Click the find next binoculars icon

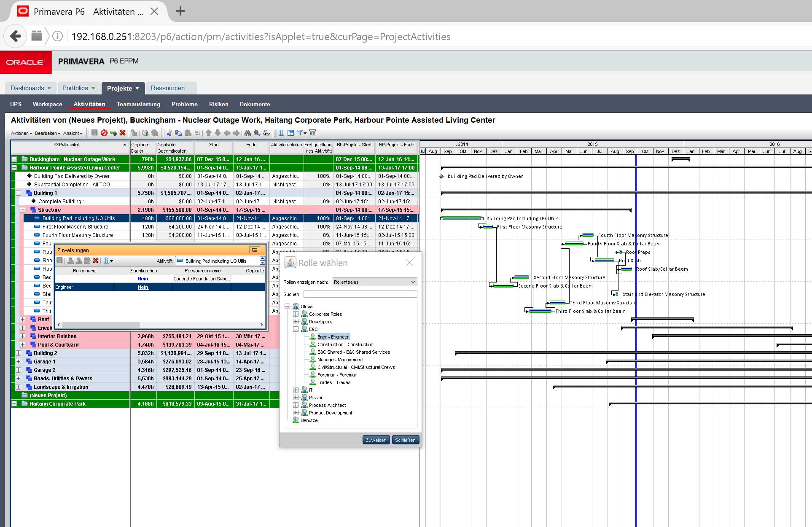[257, 133]
